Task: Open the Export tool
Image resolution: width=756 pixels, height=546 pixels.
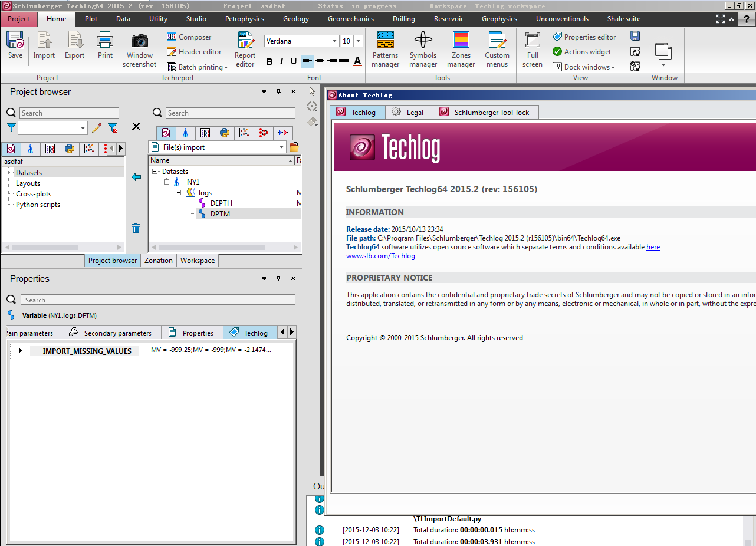Action: [75, 46]
